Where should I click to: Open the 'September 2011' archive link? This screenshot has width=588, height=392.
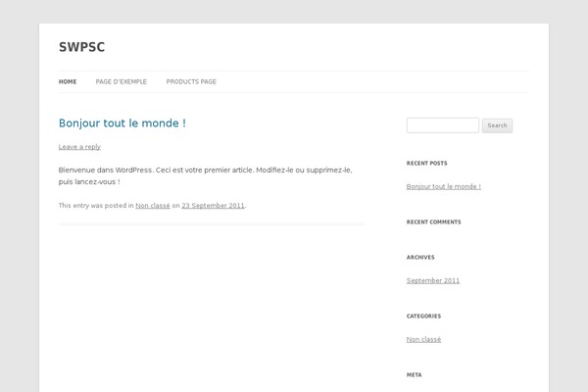click(x=432, y=280)
